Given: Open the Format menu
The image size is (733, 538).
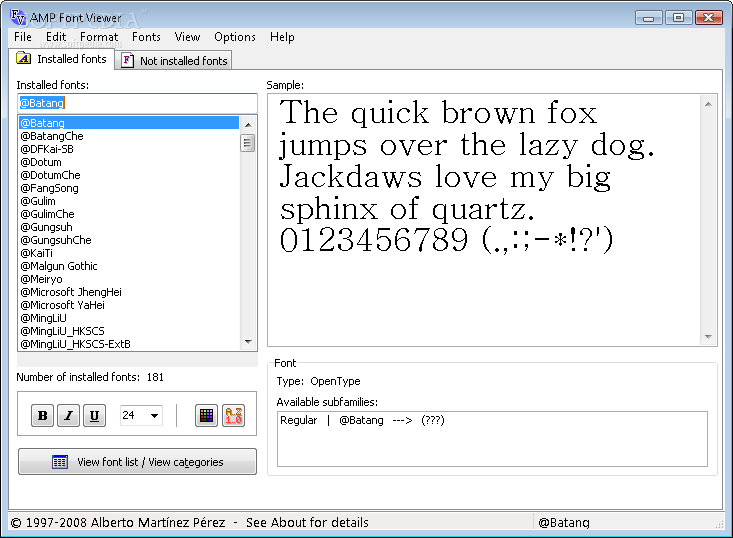Looking at the screenshot, I should click(x=99, y=37).
